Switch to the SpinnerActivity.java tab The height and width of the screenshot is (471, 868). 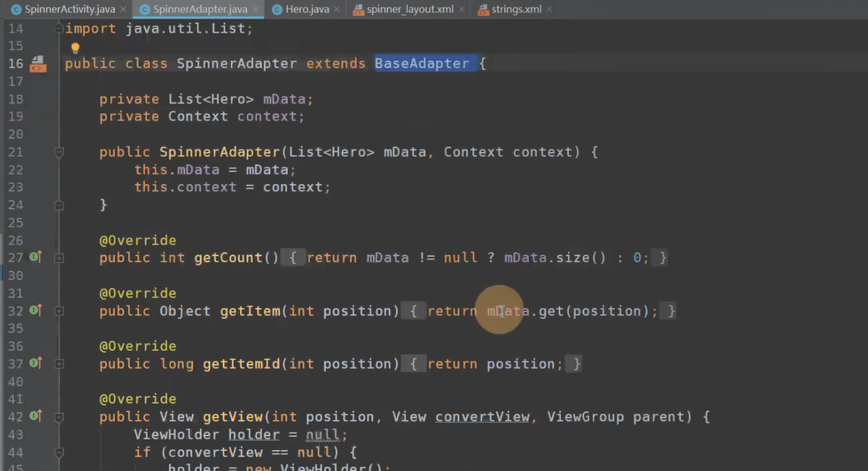click(69, 9)
